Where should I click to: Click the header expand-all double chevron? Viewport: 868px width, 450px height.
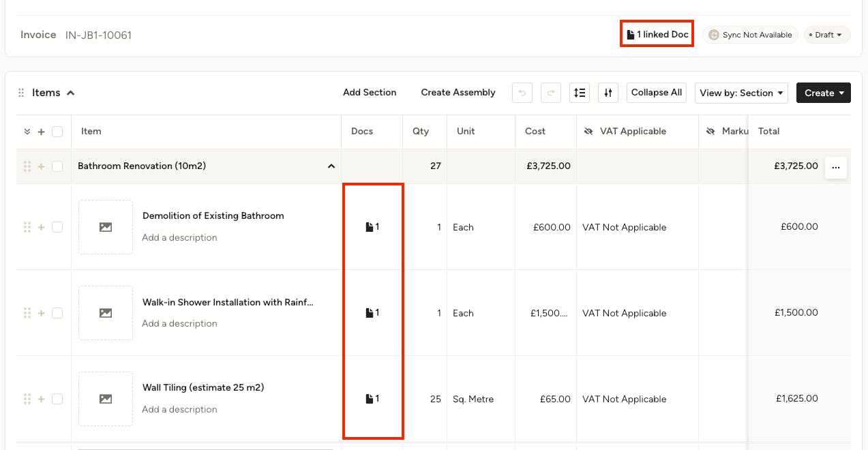tap(27, 132)
